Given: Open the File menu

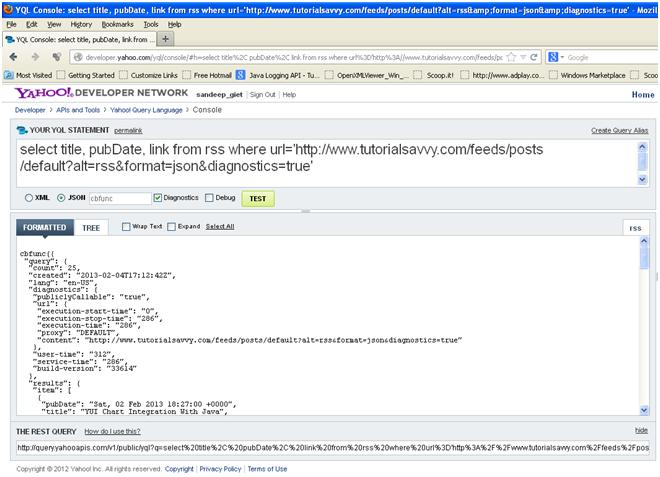Looking at the screenshot, I should [11, 24].
